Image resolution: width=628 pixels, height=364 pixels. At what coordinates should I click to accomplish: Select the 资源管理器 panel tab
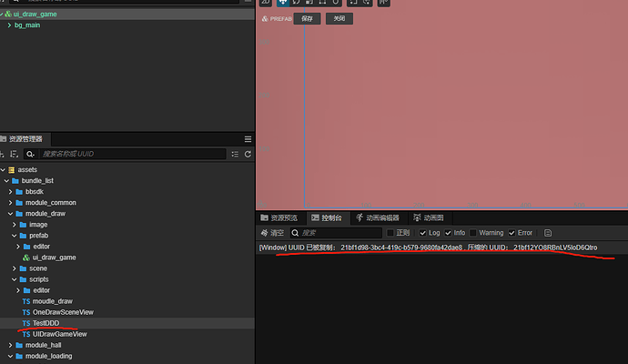(x=25, y=139)
